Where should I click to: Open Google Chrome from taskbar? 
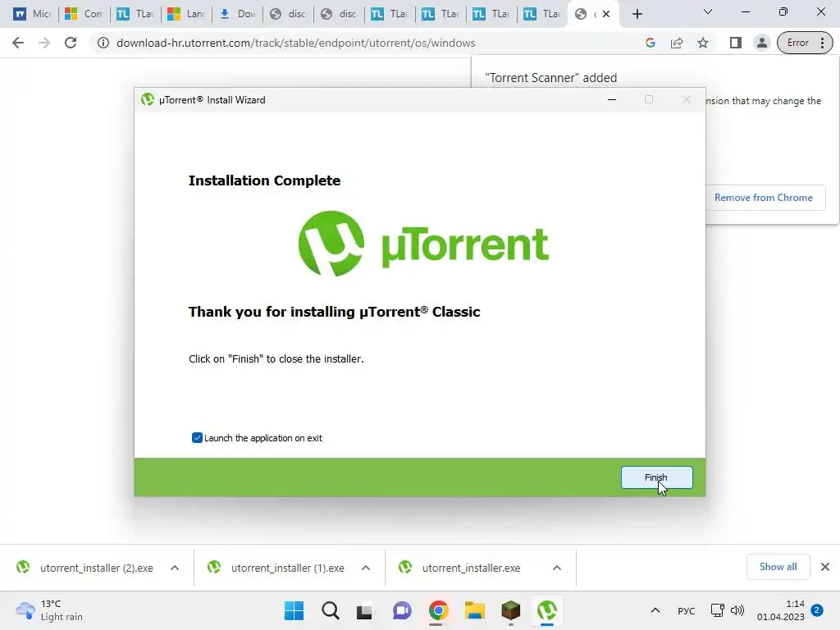[x=438, y=610]
